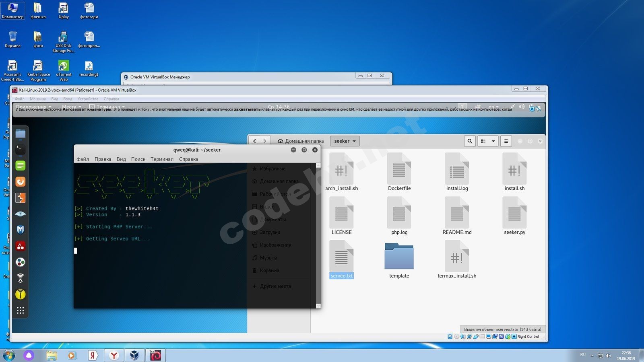Open Kerbal Space Program desktop shortcut
Image resolution: width=644 pixels, height=362 pixels.
(x=39, y=71)
